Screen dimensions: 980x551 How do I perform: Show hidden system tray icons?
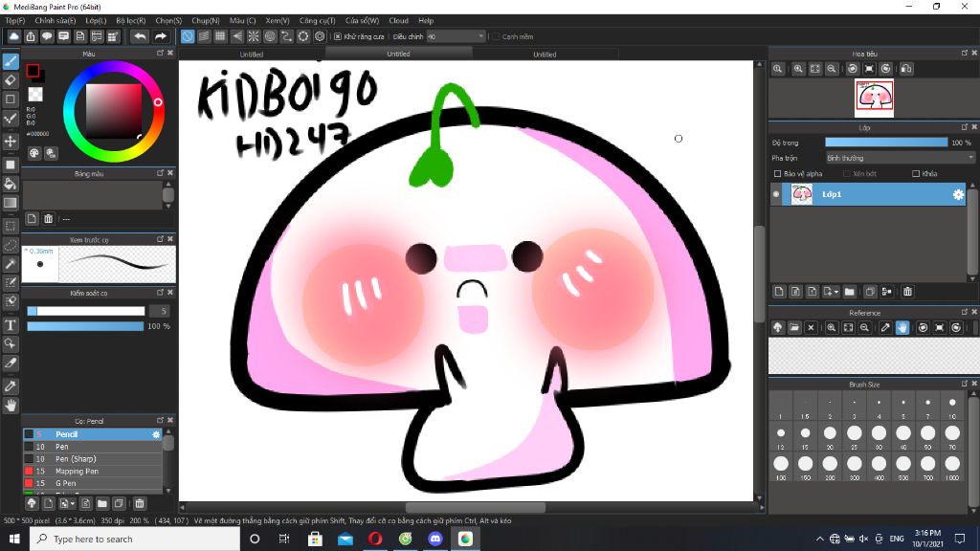tap(819, 539)
